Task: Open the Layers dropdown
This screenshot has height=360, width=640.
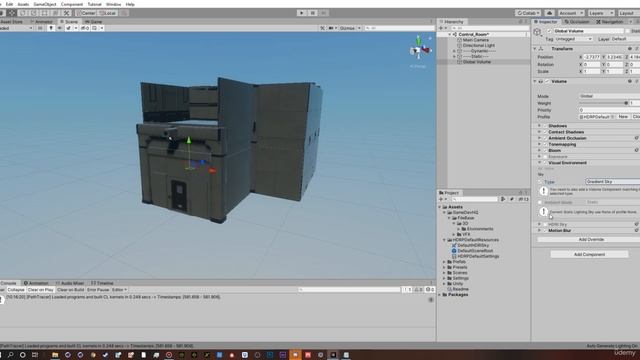Action: point(601,13)
